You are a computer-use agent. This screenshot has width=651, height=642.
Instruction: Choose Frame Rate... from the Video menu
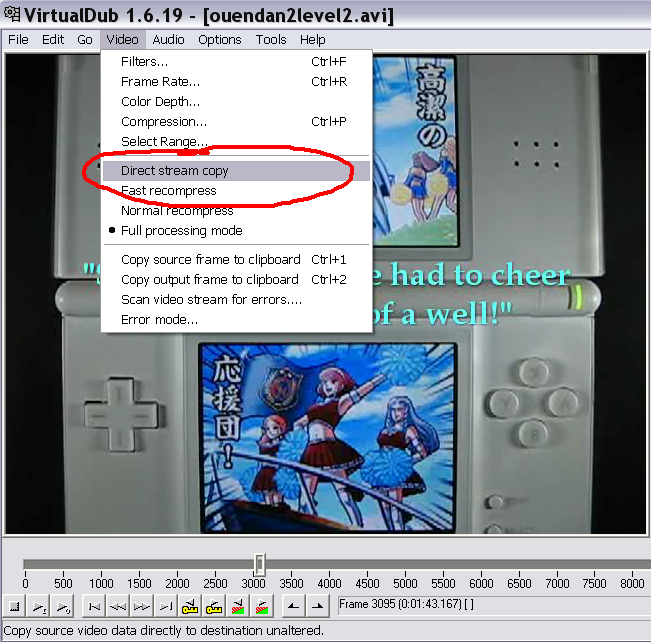pyautogui.click(x=236, y=81)
